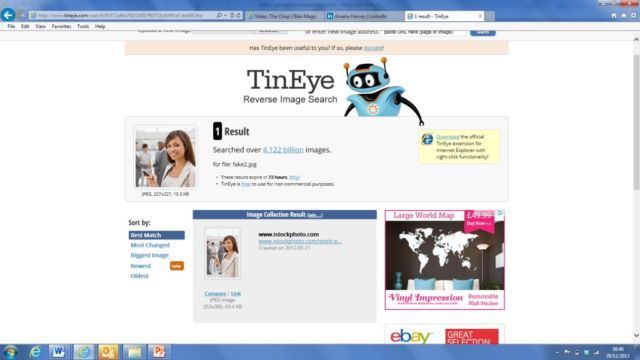The height and width of the screenshot is (360, 640).
Task: Open the Windows Start button
Action: 10,352
